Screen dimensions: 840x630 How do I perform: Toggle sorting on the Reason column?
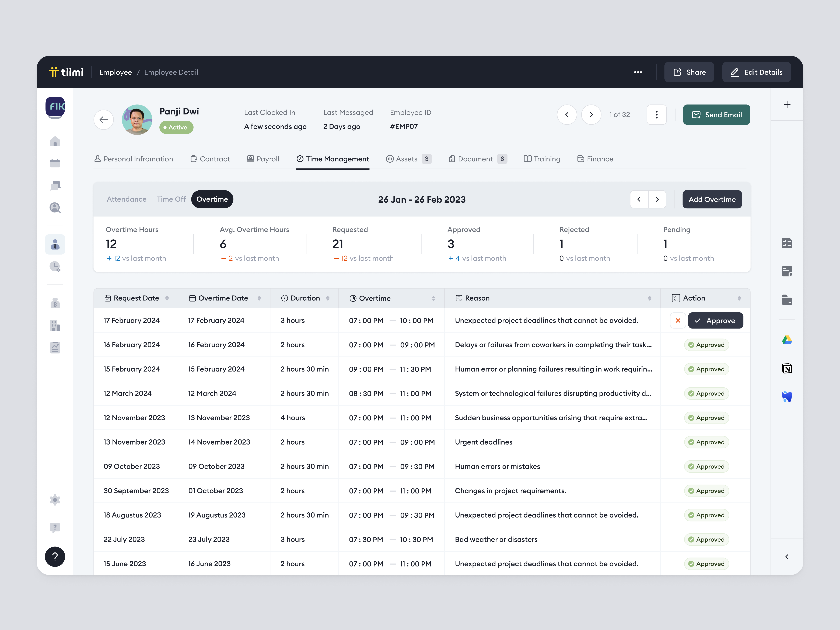649,298
